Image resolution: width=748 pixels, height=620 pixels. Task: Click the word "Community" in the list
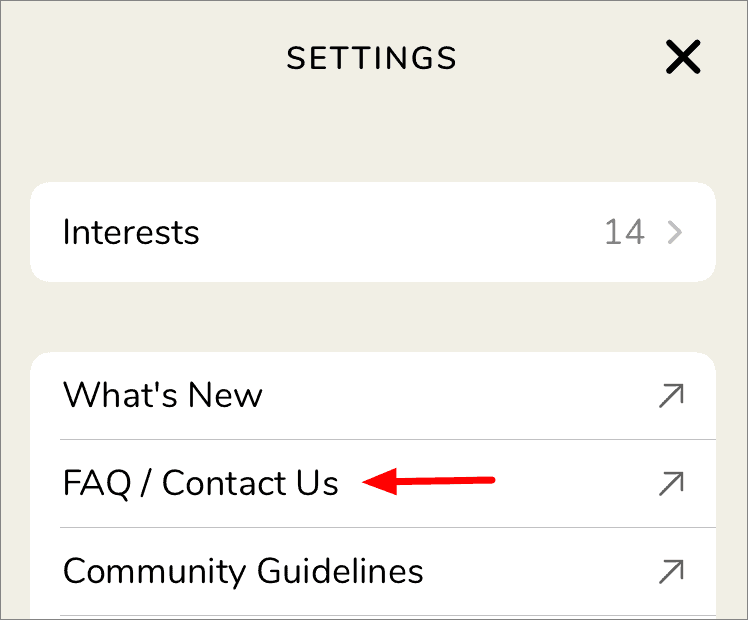155,572
